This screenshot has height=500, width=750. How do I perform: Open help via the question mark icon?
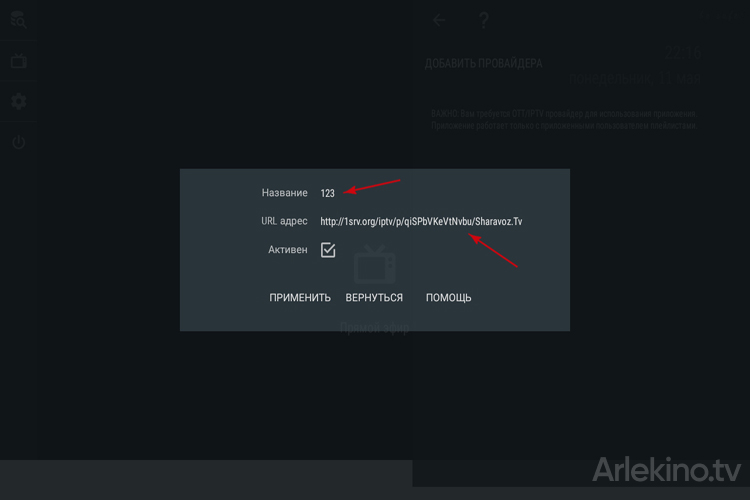(484, 21)
